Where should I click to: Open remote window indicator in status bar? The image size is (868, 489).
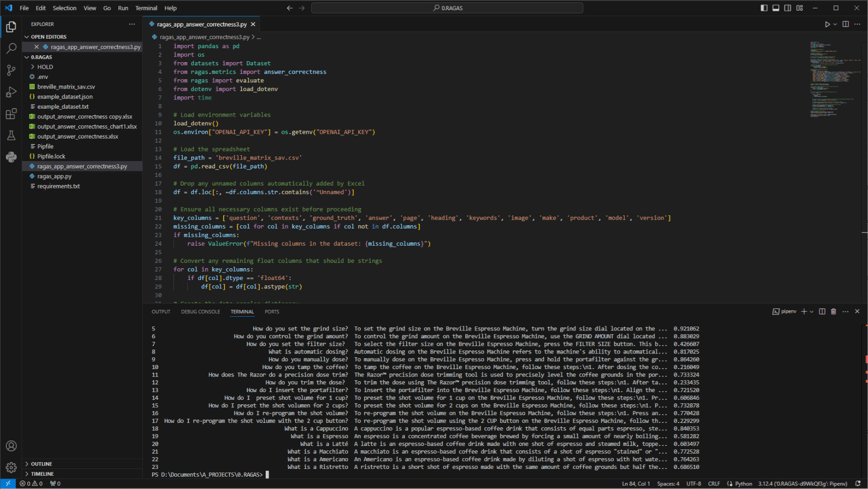pyautogui.click(x=8, y=484)
